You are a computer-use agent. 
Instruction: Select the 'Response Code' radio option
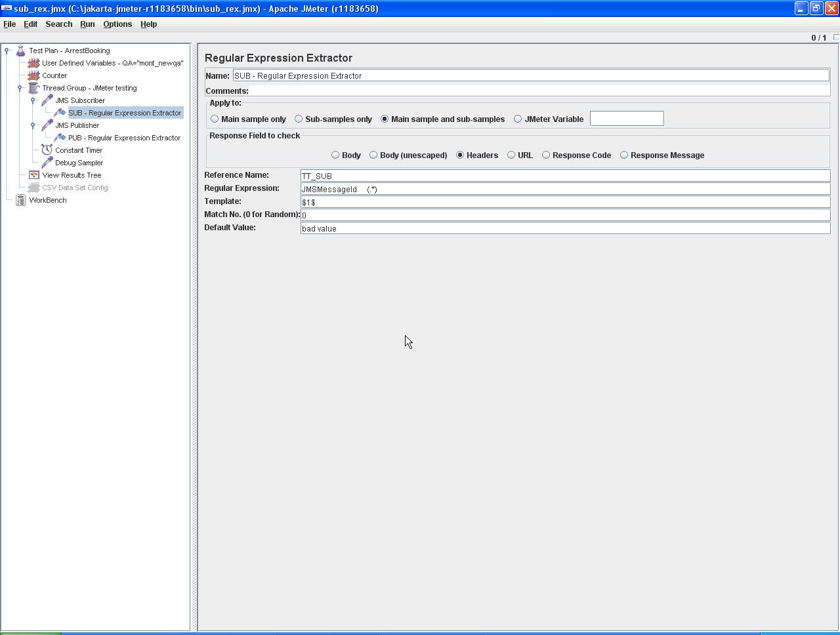[546, 155]
